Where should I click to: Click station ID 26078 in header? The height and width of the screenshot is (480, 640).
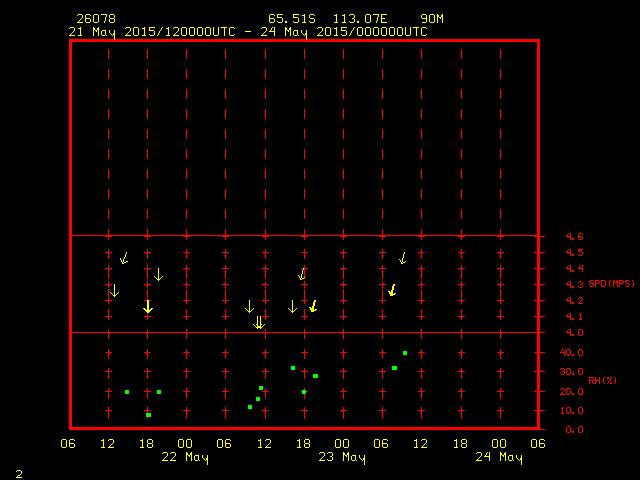(x=93, y=19)
